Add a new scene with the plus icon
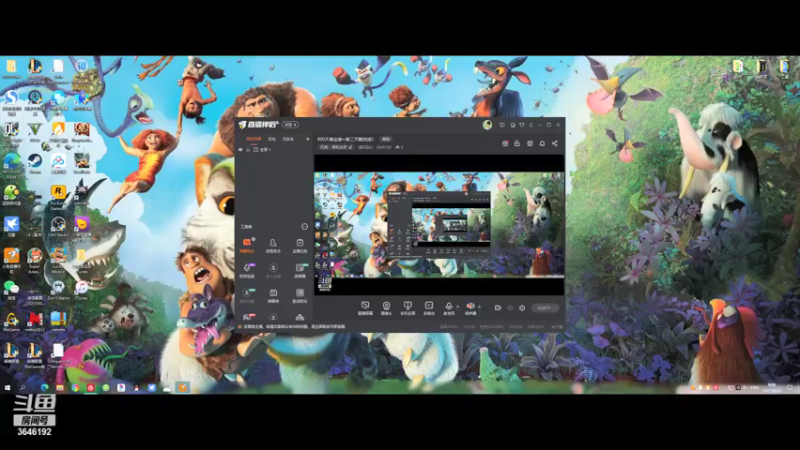800x450 pixels. click(307, 139)
